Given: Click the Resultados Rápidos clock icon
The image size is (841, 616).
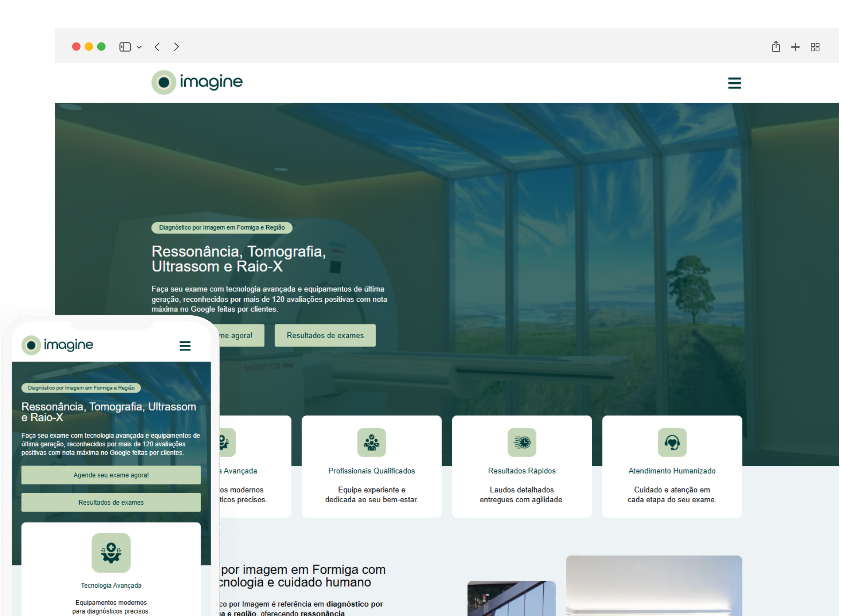Looking at the screenshot, I should 522,442.
